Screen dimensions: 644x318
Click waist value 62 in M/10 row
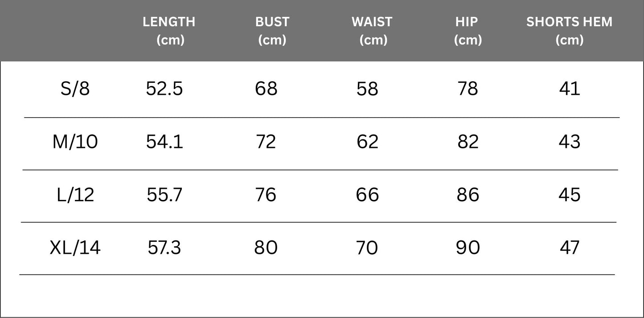[x=367, y=142]
